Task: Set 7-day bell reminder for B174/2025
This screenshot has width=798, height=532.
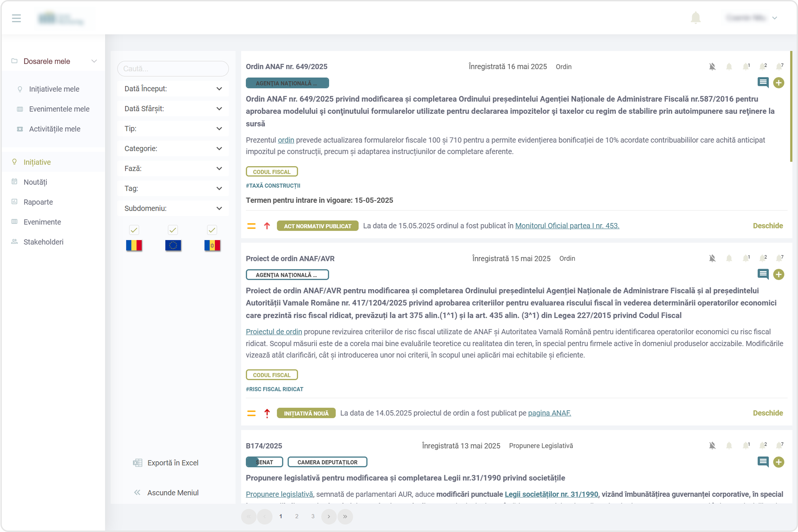Action: 779,446
